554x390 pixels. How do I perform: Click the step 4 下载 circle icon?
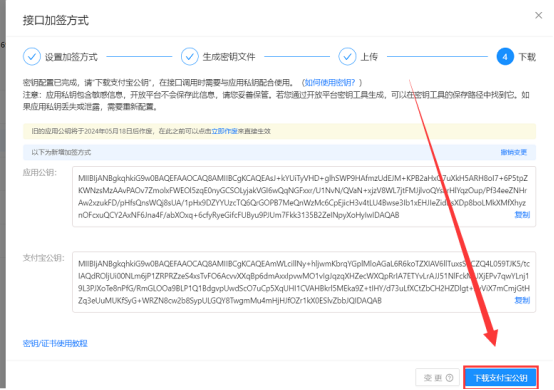(x=505, y=57)
